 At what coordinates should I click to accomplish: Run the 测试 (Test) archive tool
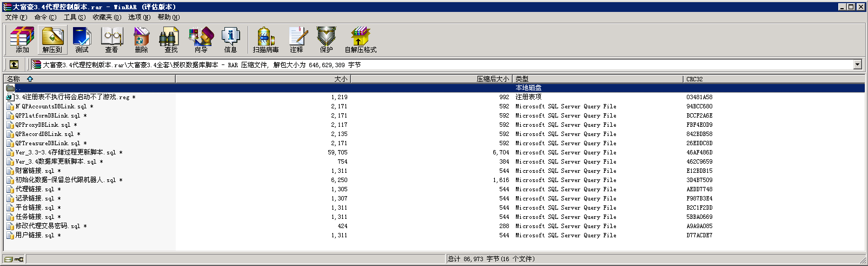[x=82, y=40]
